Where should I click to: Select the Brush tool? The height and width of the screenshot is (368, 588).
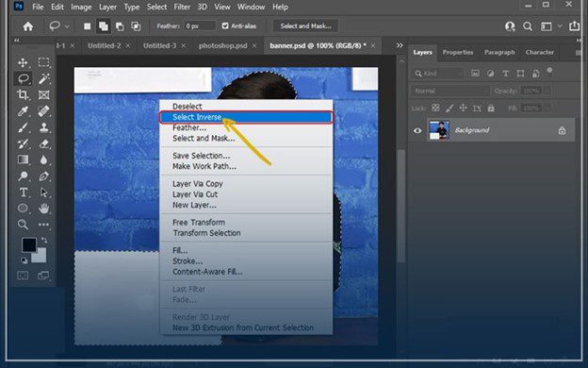(x=23, y=127)
